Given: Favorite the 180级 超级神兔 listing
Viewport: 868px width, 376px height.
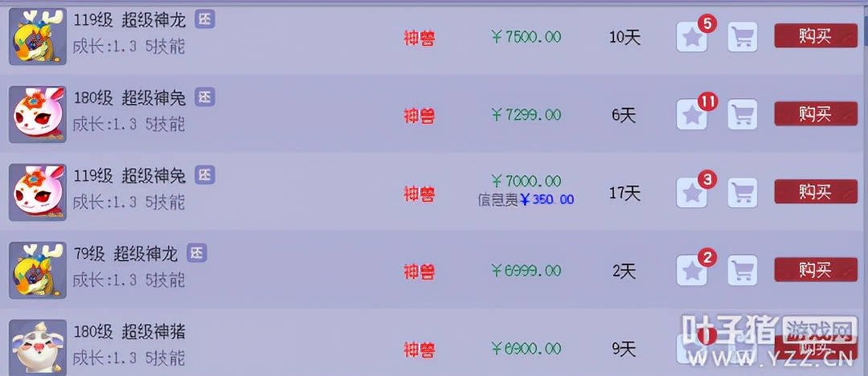Looking at the screenshot, I should (x=691, y=115).
